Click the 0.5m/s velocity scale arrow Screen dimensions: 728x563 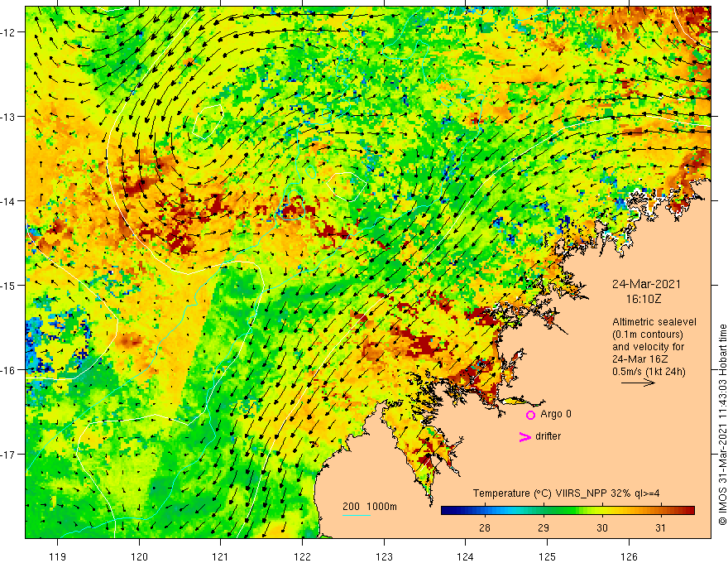coord(638,383)
